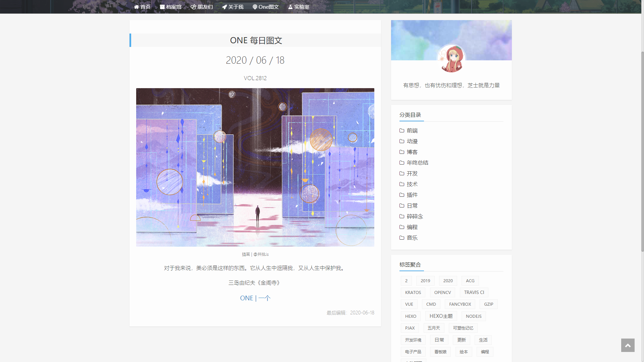
Task: Open the 动漫 category
Action: [412, 141]
